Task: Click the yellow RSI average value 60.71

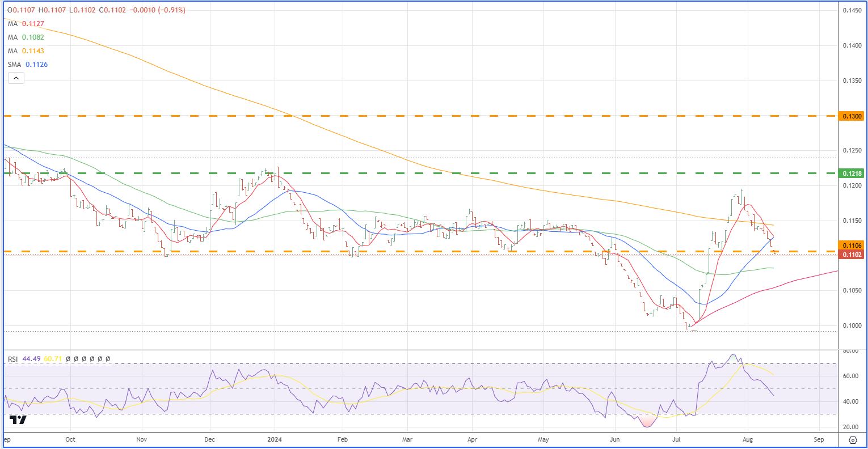Action: [53, 359]
